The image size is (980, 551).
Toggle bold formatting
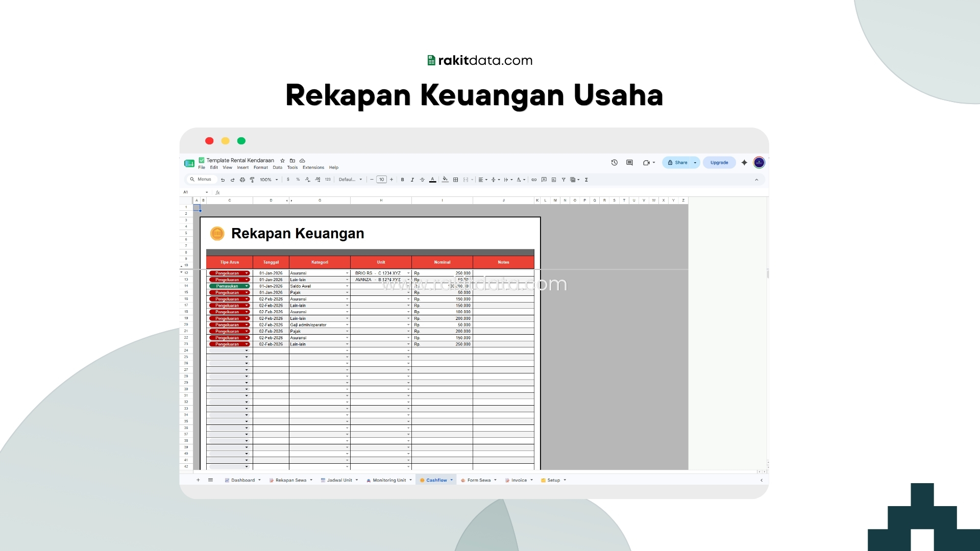click(403, 180)
